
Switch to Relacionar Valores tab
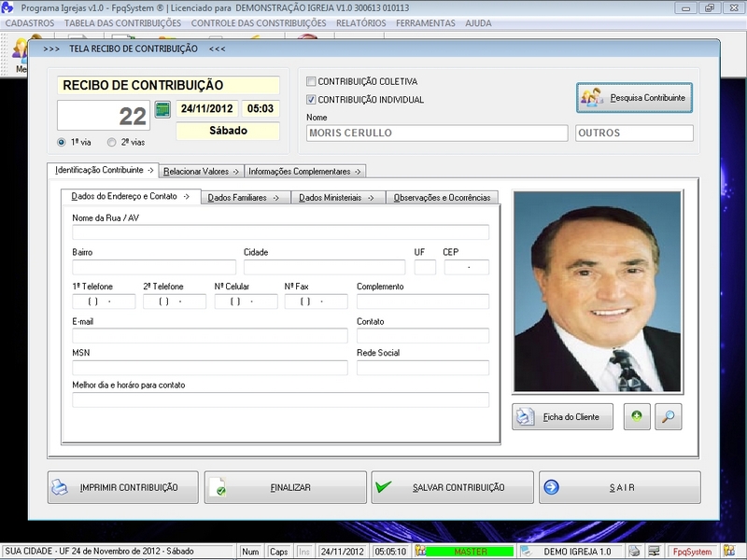pos(202,172)
